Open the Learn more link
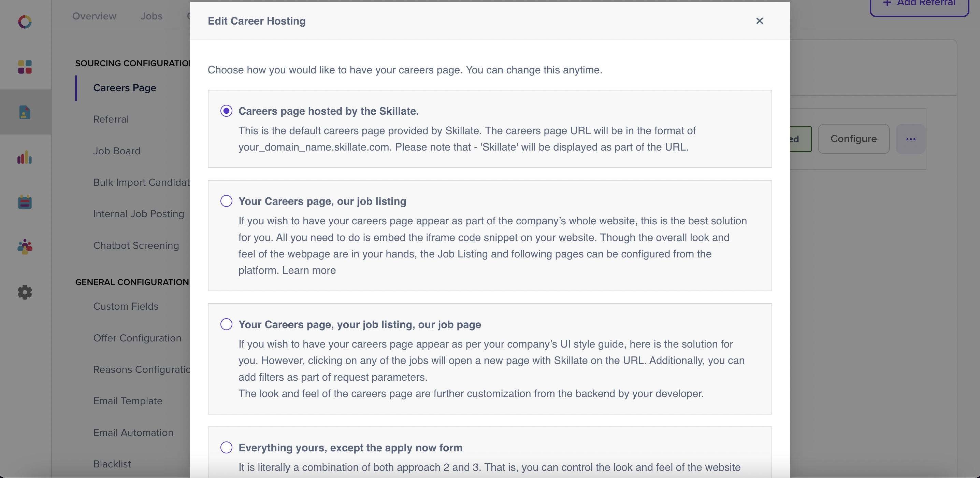 point(309,270)
